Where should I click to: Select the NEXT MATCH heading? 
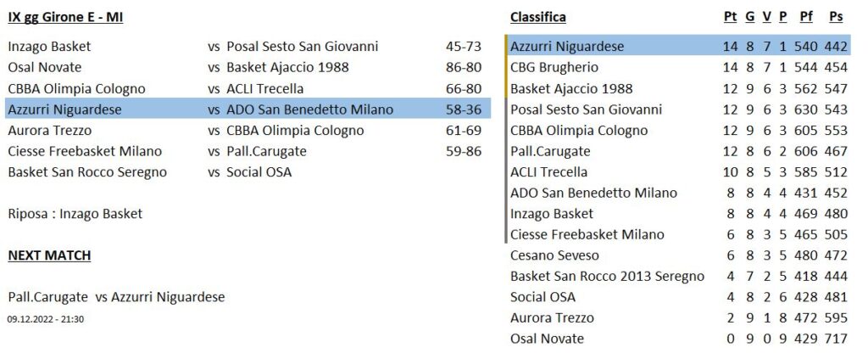click(x=49, y=255)
